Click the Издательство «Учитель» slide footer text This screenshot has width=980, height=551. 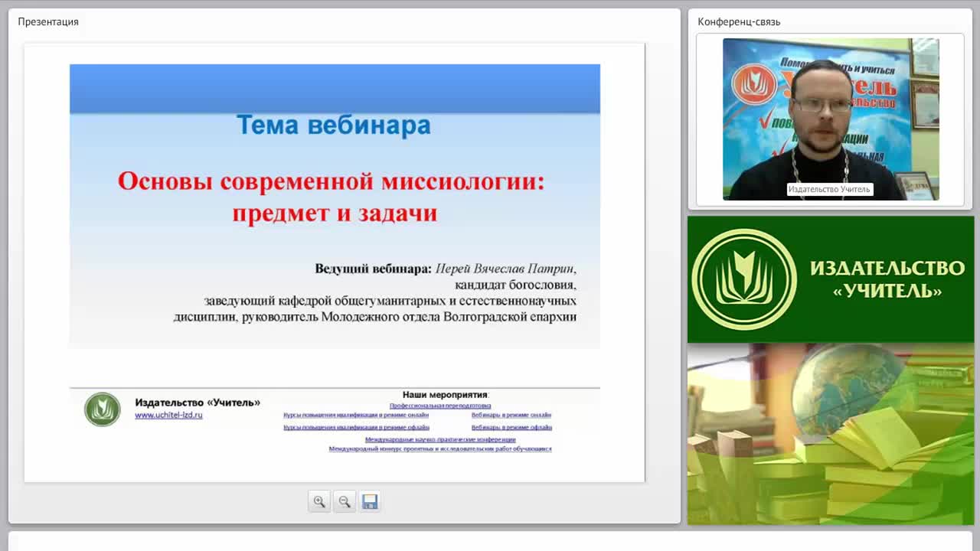click(198, 403)
